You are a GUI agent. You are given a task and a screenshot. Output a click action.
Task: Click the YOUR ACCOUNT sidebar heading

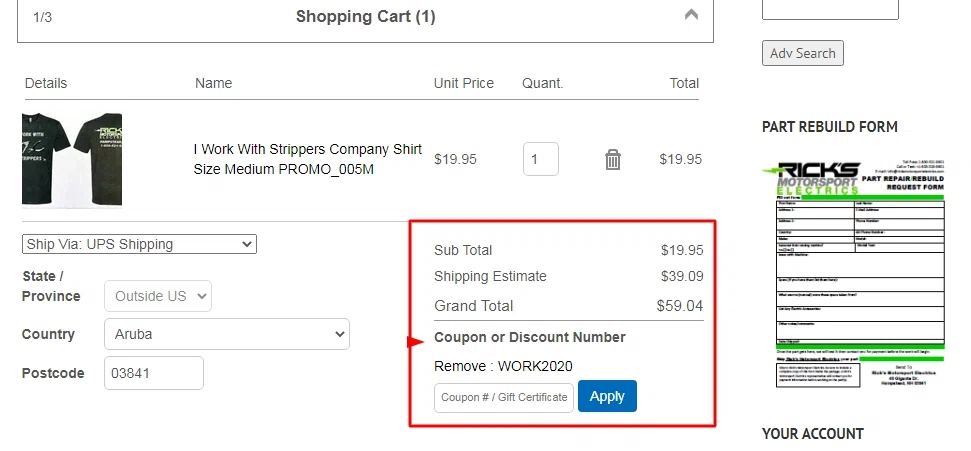click(812, 434)
